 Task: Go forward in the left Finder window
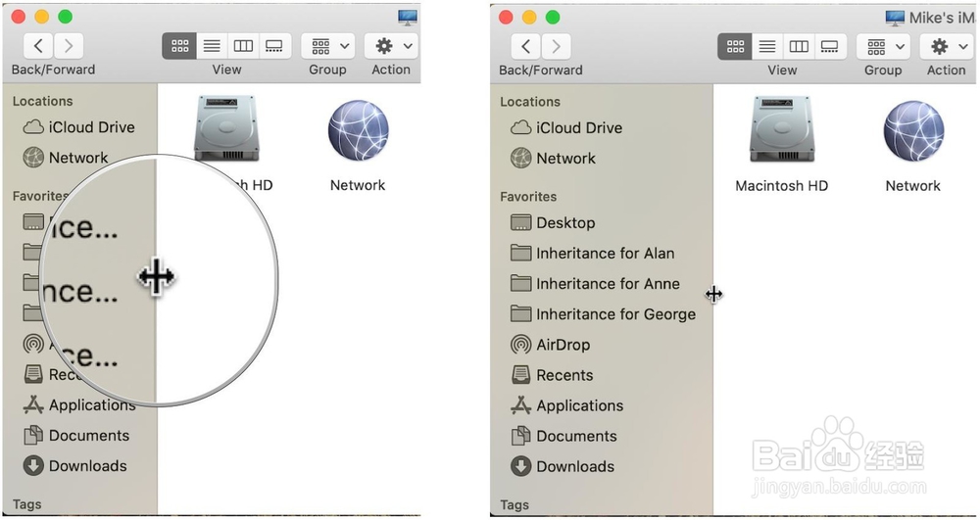(69, 46)
